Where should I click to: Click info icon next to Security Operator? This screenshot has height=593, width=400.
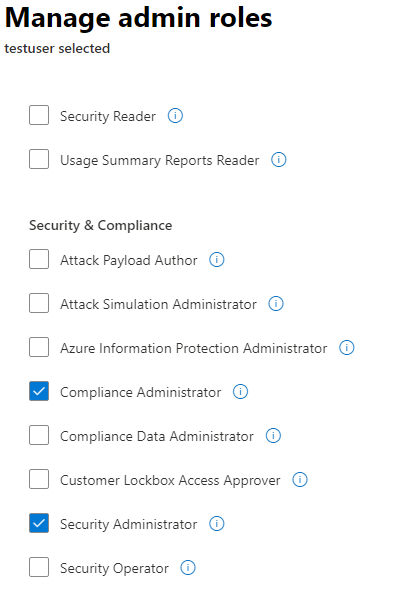tap(188, 567)
